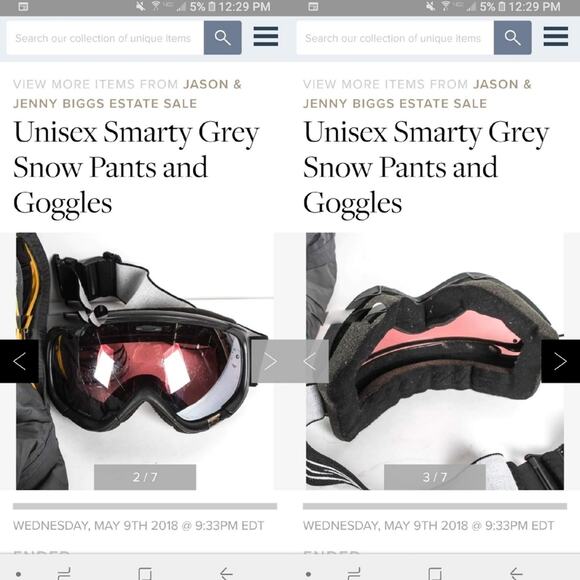The height and width of the screenshot is (580, 580).
Task: Tap the 3 / 7 photo counter
Action: (x=435, y=477)
